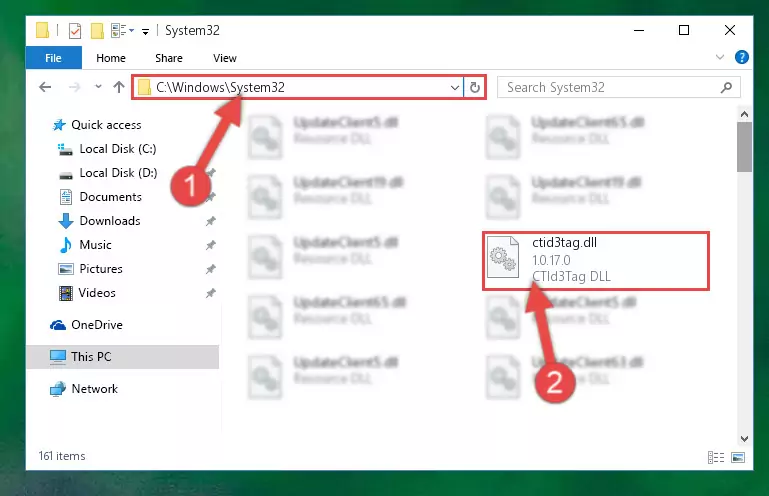Open Customize Quick Access Toolbar dropdown arrow
This screenshot has height=496, width=769.
(x=146, y=32)
